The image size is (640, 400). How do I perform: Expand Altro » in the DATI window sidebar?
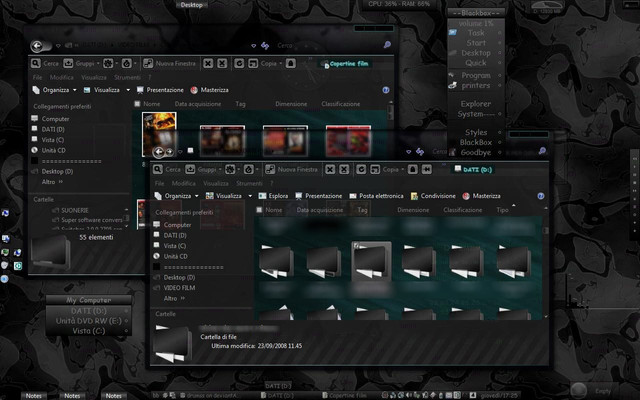pos(174,298)
